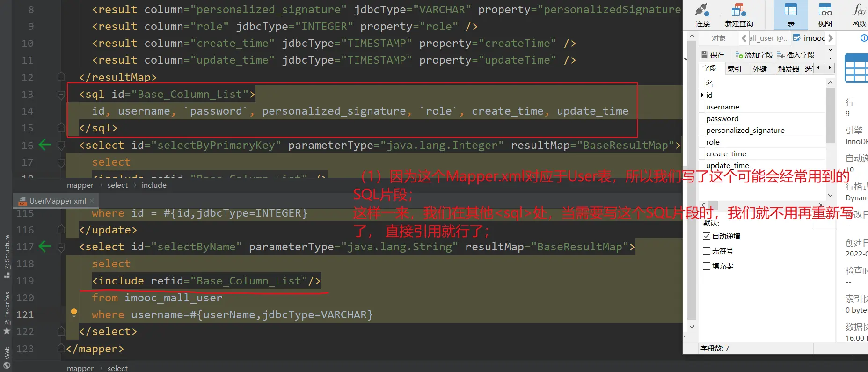Collapse the resultMap fold marker on line 12

(x=61, y=76)
